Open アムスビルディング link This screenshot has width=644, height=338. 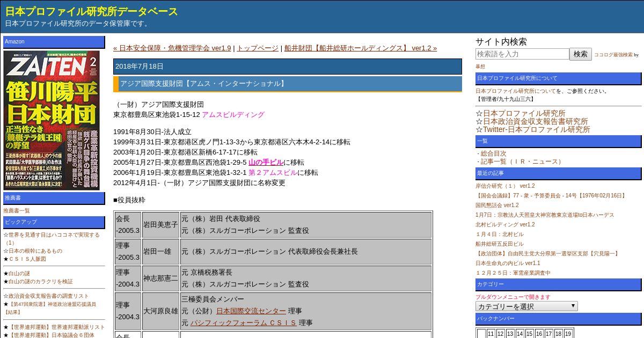(233, 115)
